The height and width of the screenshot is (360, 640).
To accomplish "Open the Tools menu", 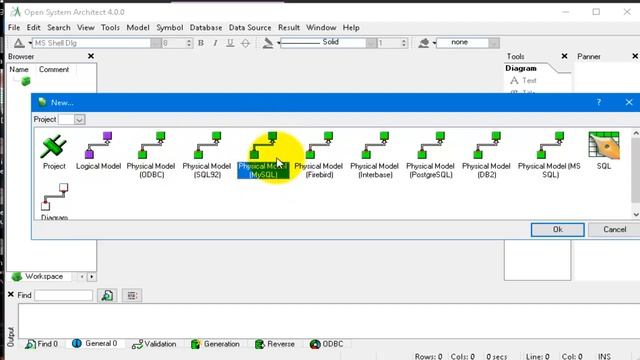I will (x=110, y=28).
